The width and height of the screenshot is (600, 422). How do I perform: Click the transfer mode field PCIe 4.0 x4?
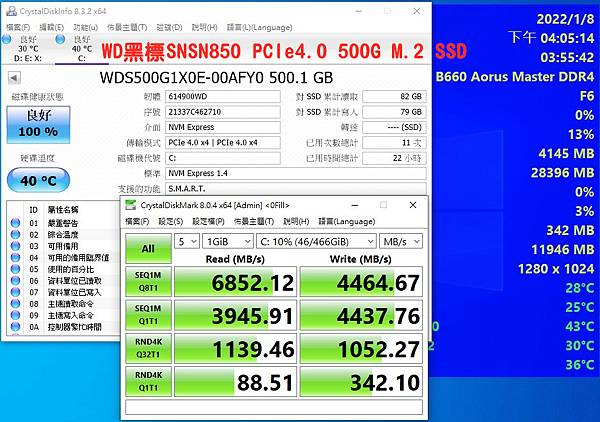click(x=223, y=143)
